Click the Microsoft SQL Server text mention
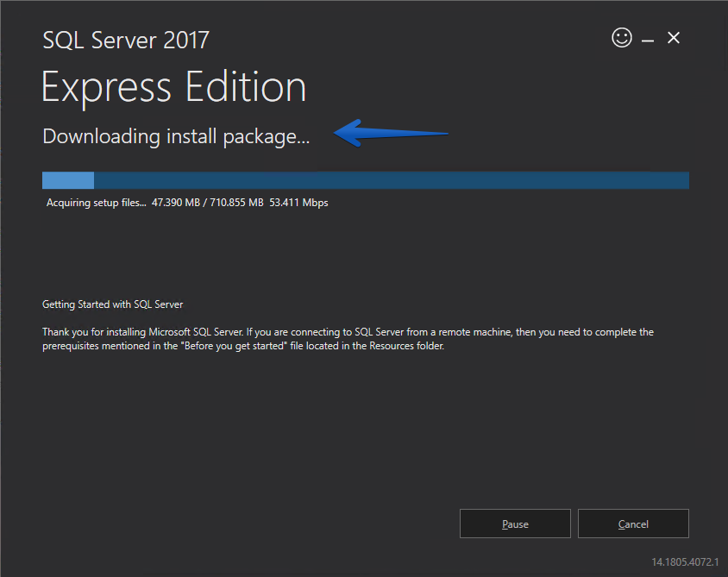Viewport: 728px width, 577px height. (196, 332)
